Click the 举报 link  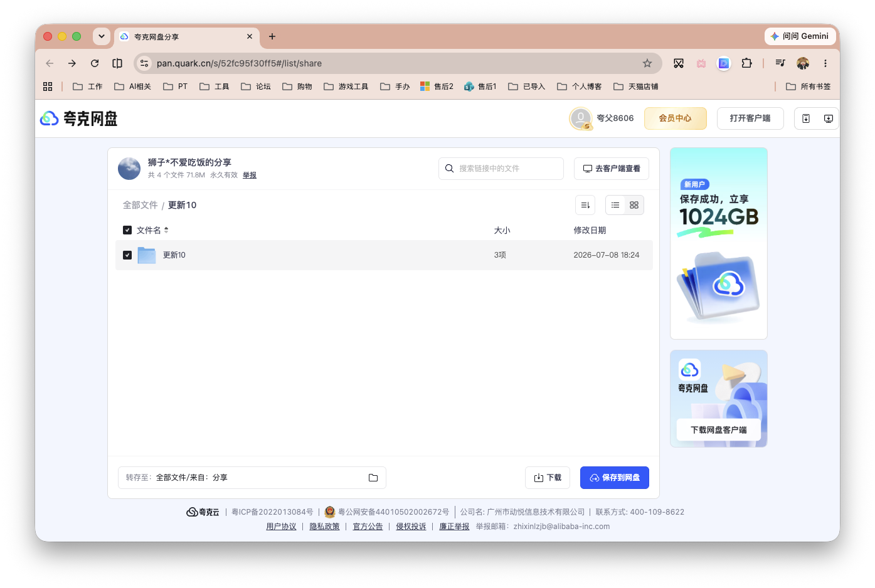tap(250, 176)
